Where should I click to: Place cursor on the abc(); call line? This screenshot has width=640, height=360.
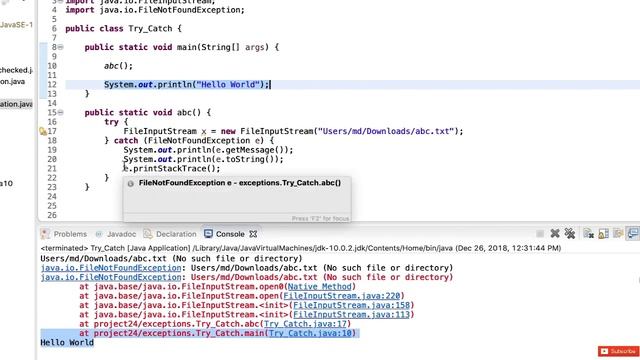[118, 66]
